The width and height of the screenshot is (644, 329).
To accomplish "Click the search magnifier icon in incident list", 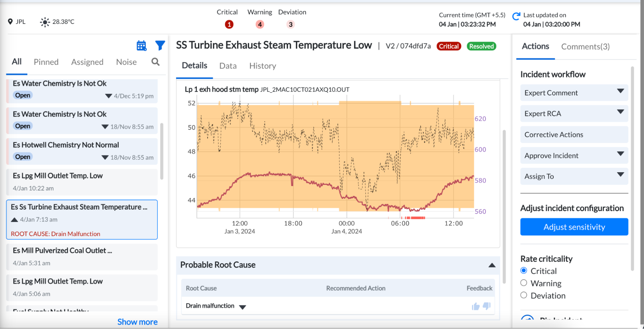I will pos(155,62).
